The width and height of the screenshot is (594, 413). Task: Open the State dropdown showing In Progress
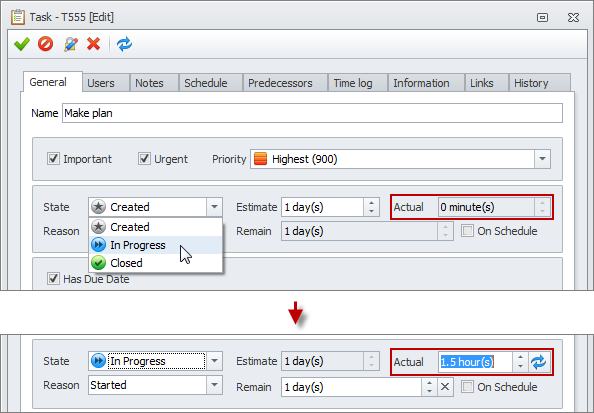(214, 361)
